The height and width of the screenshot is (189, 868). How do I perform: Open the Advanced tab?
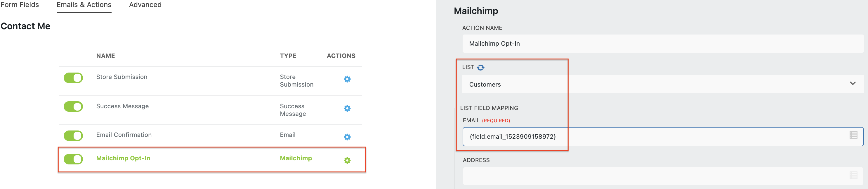[x=145, y=5]
